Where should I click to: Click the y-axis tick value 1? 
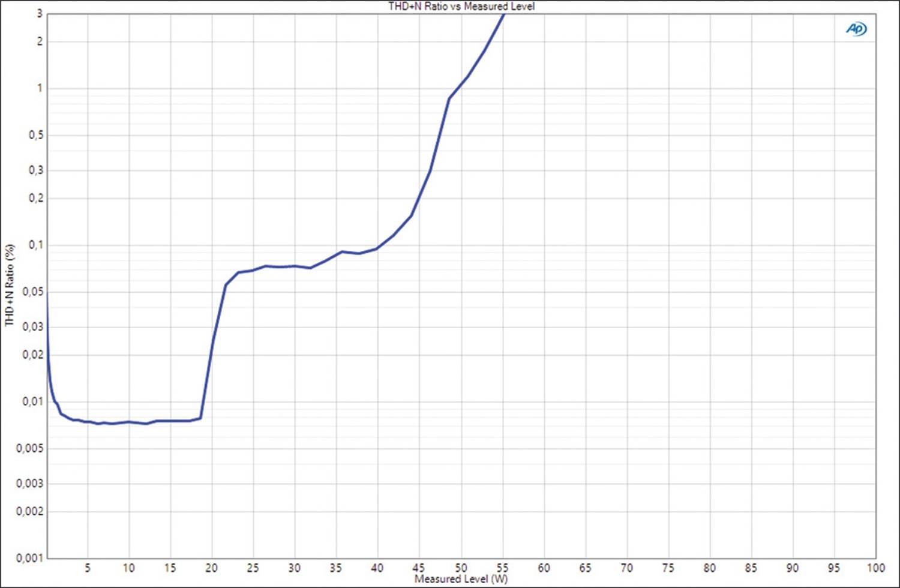40,88
